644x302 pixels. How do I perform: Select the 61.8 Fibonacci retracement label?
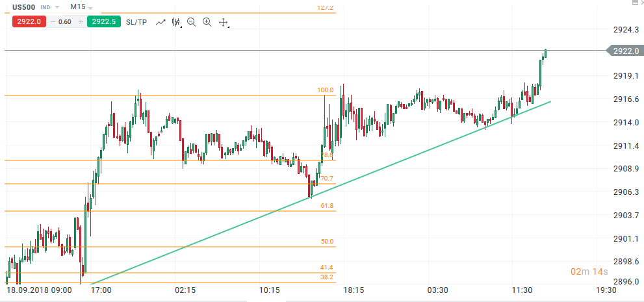327,206
